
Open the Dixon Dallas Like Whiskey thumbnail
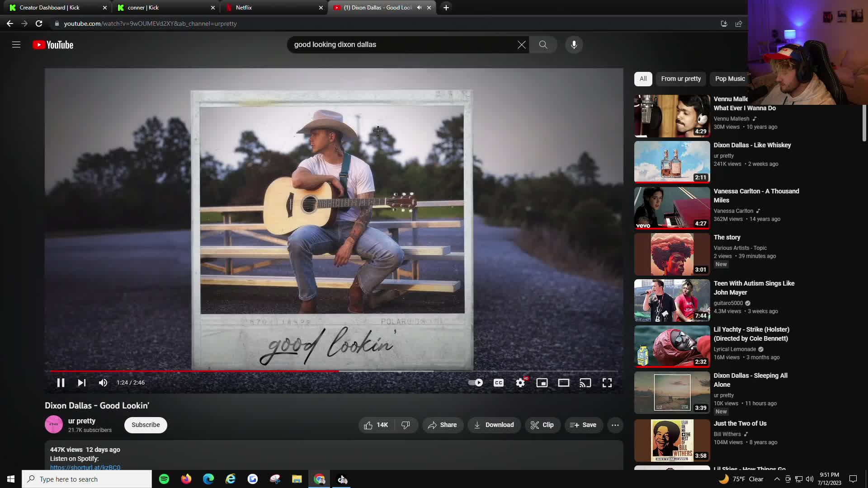(x=672, y=162)
